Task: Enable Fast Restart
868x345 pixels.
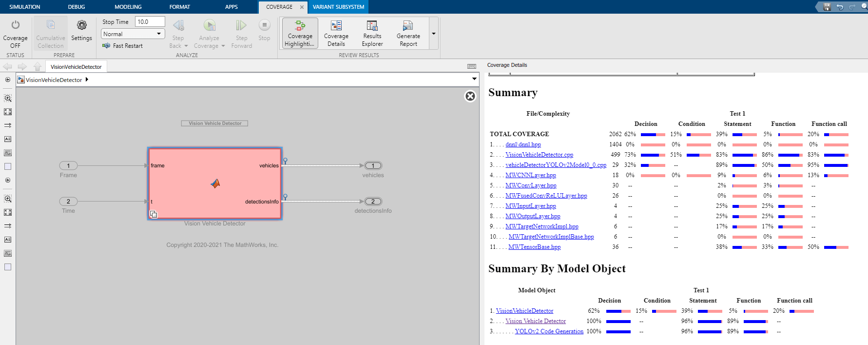Action: (x=122, y=46)
